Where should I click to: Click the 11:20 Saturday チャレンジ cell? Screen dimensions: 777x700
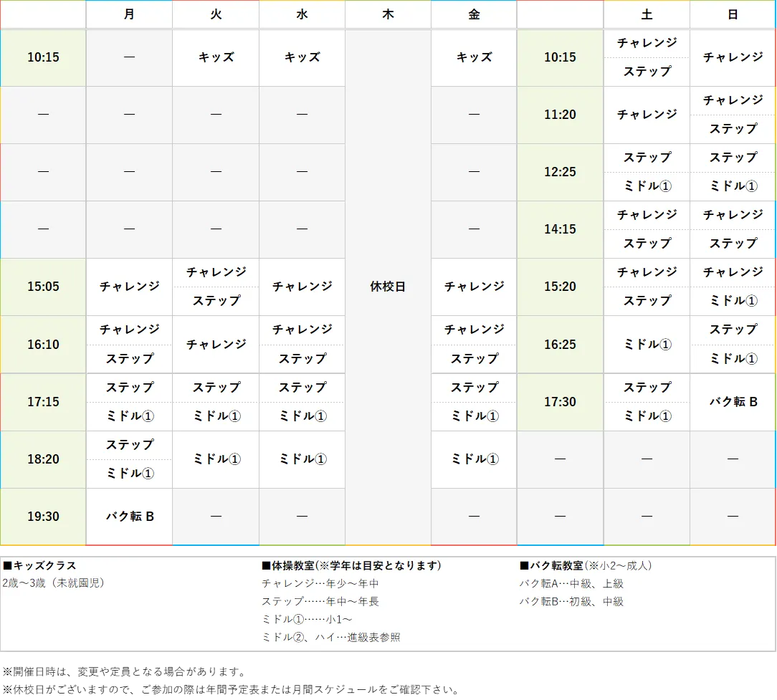tap(646, 115)
